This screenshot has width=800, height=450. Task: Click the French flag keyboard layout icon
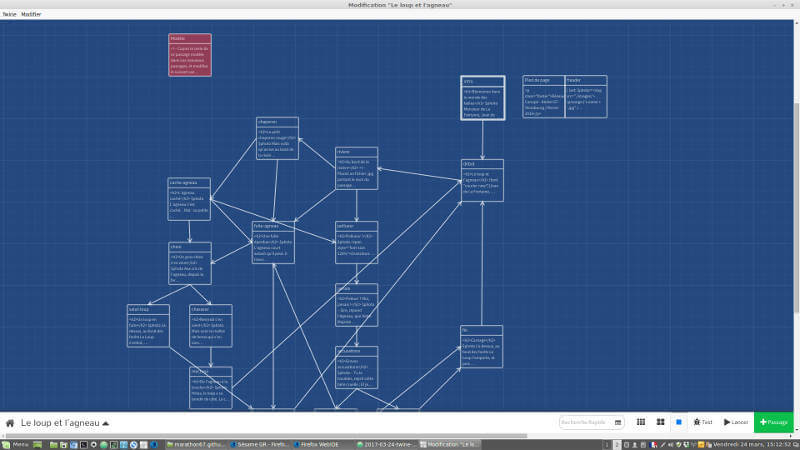(x=654, y=445)
